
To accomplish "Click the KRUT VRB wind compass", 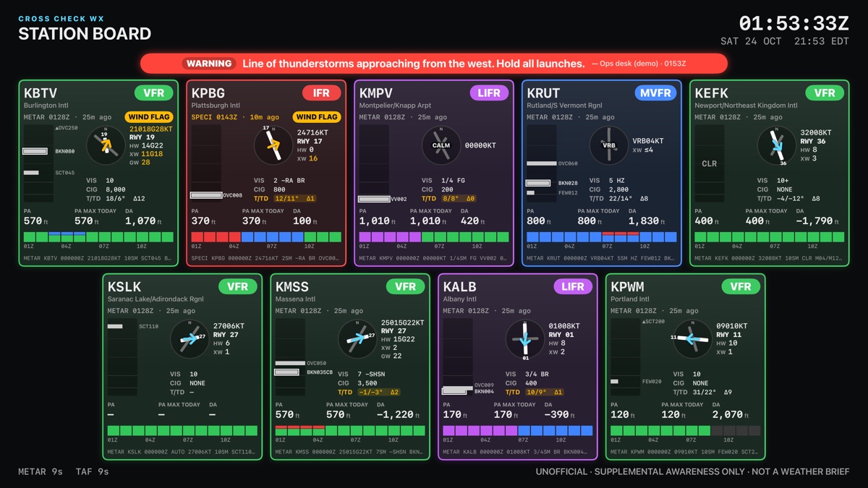I will coord(608,145).
